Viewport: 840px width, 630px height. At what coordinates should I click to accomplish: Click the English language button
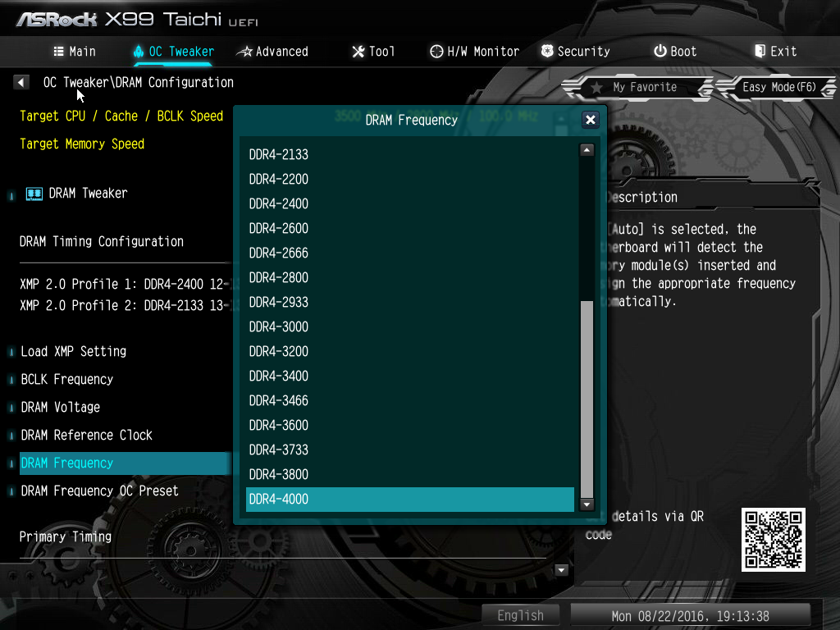521,615
